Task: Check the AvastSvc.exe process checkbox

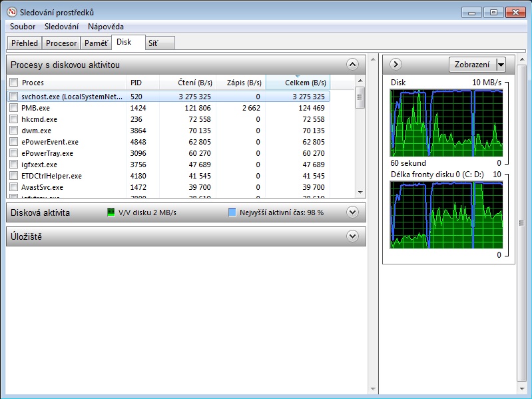Action: pos(13,187)
